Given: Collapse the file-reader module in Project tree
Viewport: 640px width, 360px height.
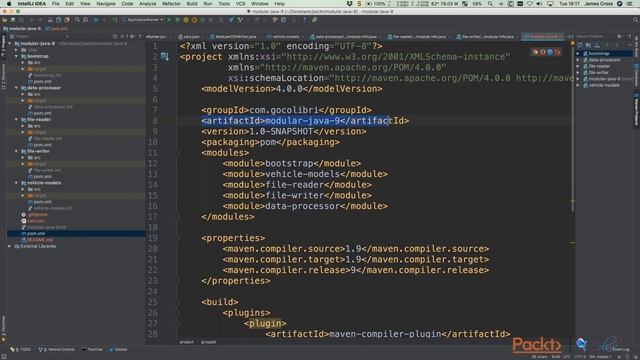Looking at the screenshot, I should tap(16, 120).
